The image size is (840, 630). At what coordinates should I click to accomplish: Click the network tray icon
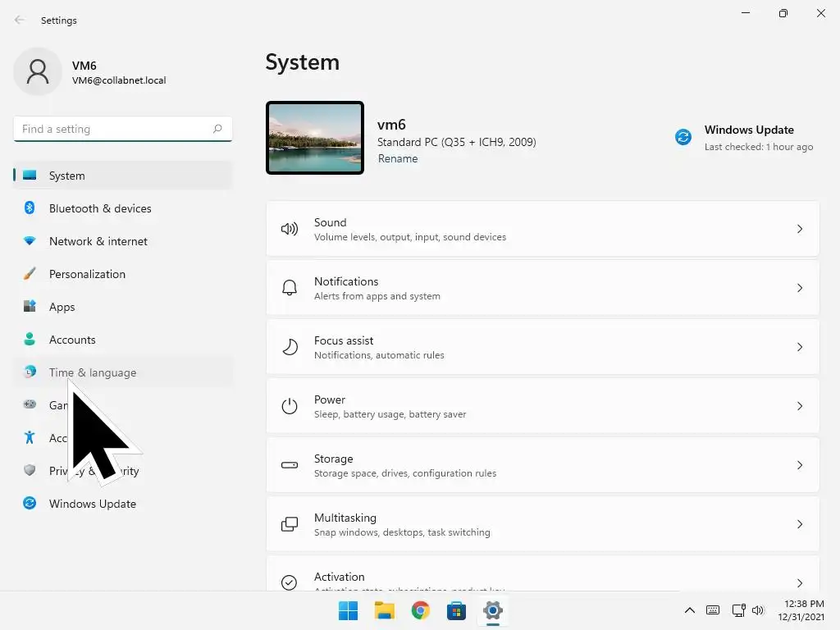click(739, 610)
